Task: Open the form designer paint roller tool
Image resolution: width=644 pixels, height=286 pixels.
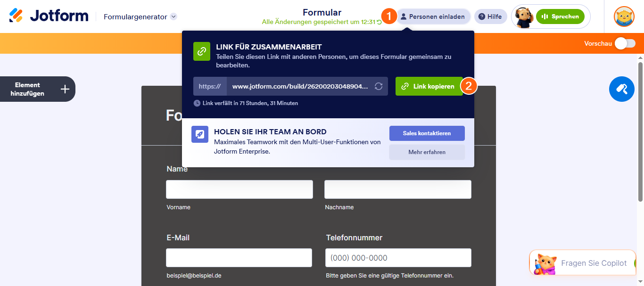Action: (x=621, y=89)
